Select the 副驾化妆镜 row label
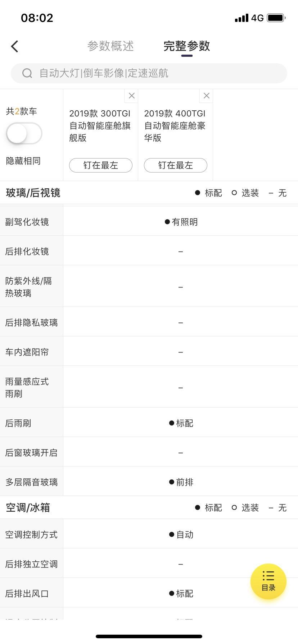 (x=27, y=222)
